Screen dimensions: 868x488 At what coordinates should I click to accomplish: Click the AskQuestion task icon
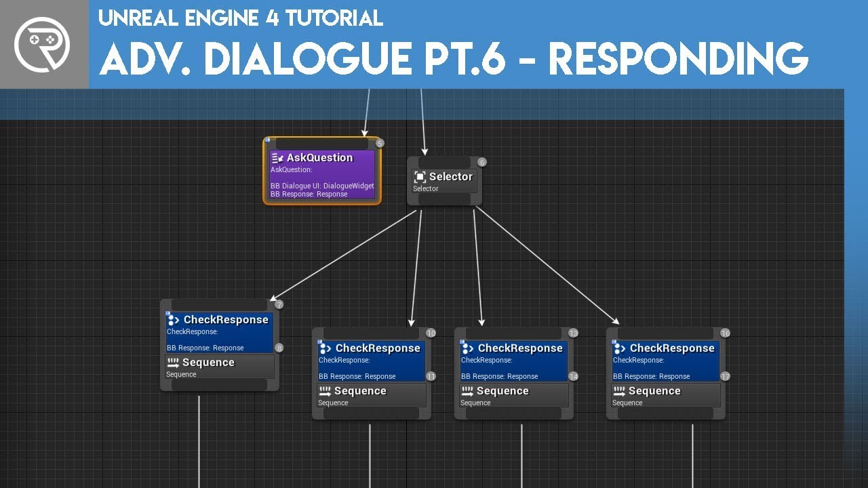277,158
